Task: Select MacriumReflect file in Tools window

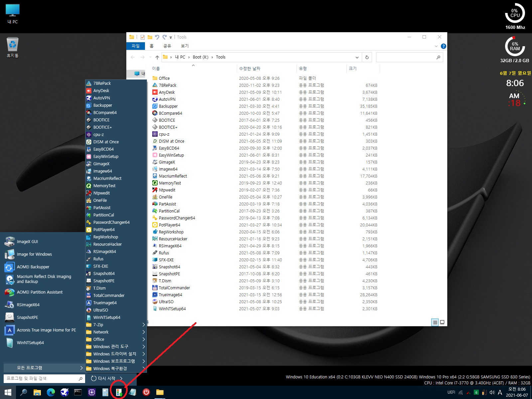Action: tap(173, 176)
